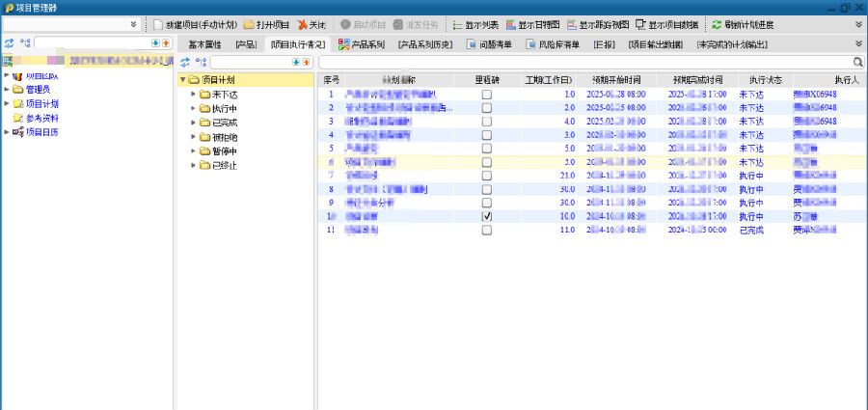Click the search magnifier icon in task list
Screen dimensions: 868x410
tap(858, 62)
